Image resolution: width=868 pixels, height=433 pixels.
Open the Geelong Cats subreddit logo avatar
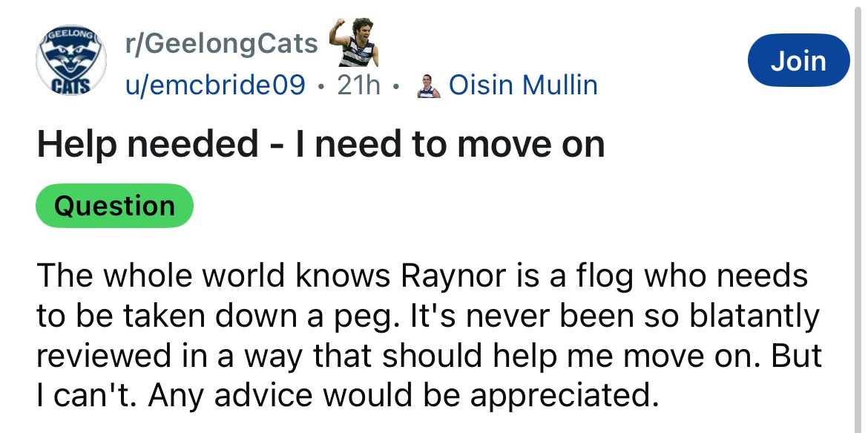(71, 63)
